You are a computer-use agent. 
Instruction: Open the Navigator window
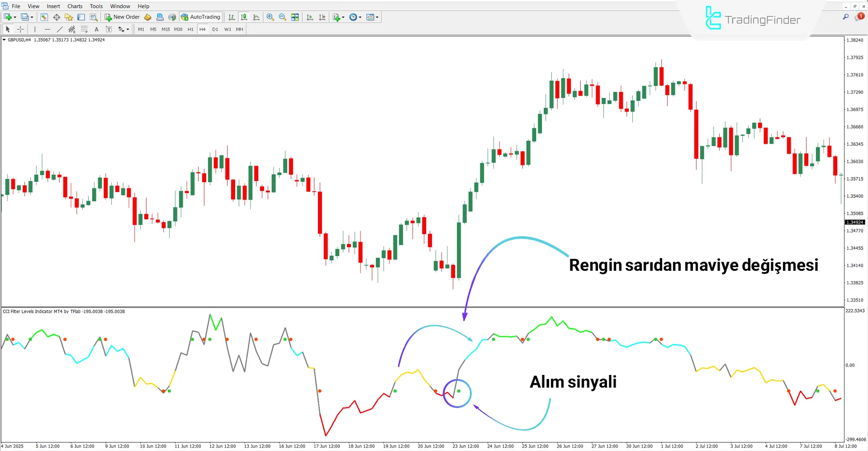(x=68, y=17)
